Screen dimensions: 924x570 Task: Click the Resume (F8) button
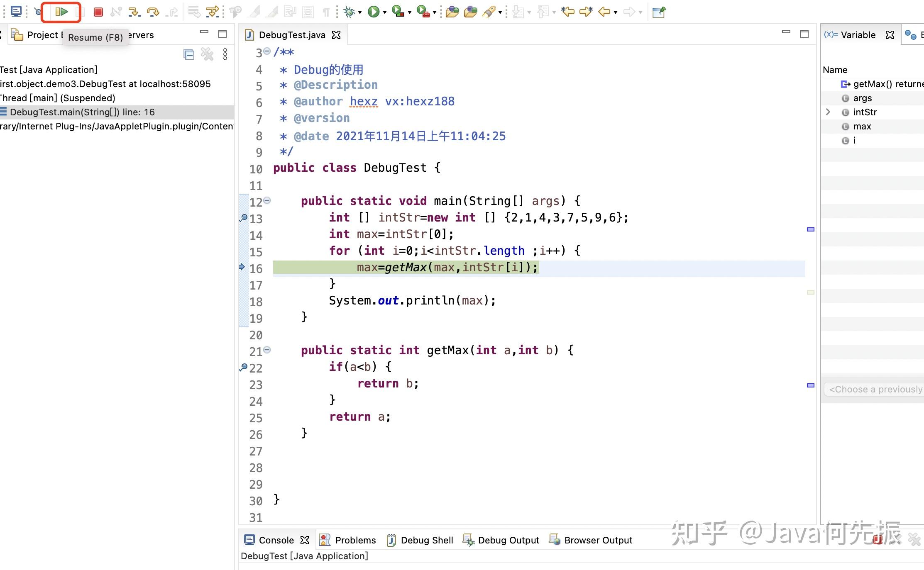tap(61, 12)
